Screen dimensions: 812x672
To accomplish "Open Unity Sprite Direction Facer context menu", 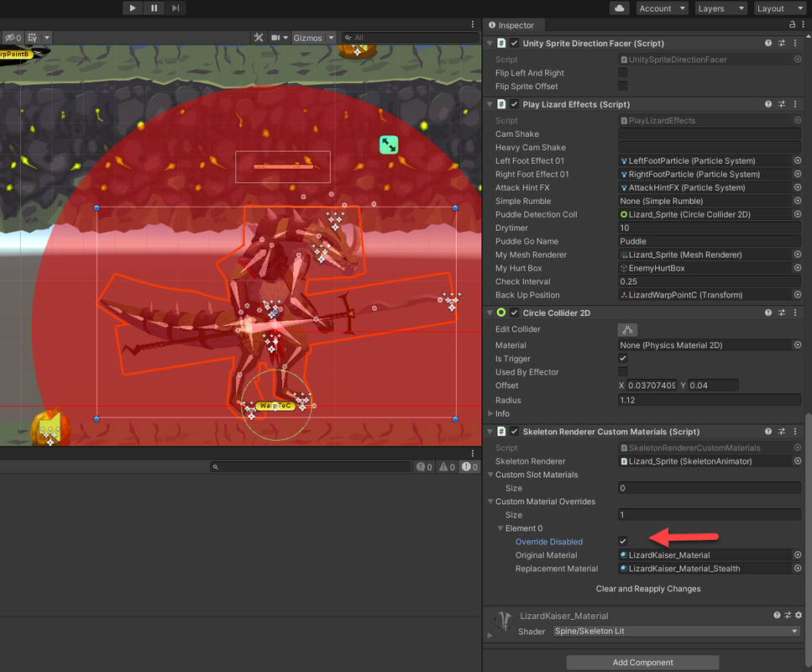I will (795, 43).
